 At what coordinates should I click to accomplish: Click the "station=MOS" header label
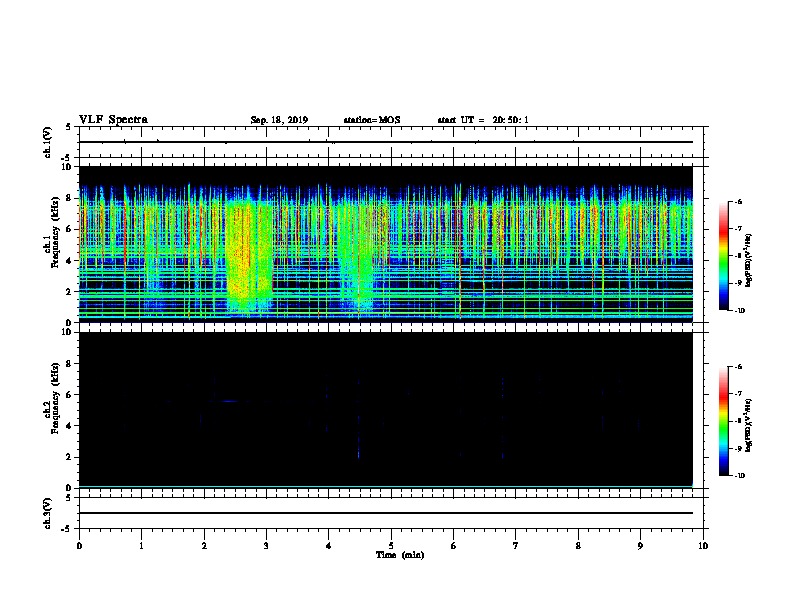tap(372, 120)
